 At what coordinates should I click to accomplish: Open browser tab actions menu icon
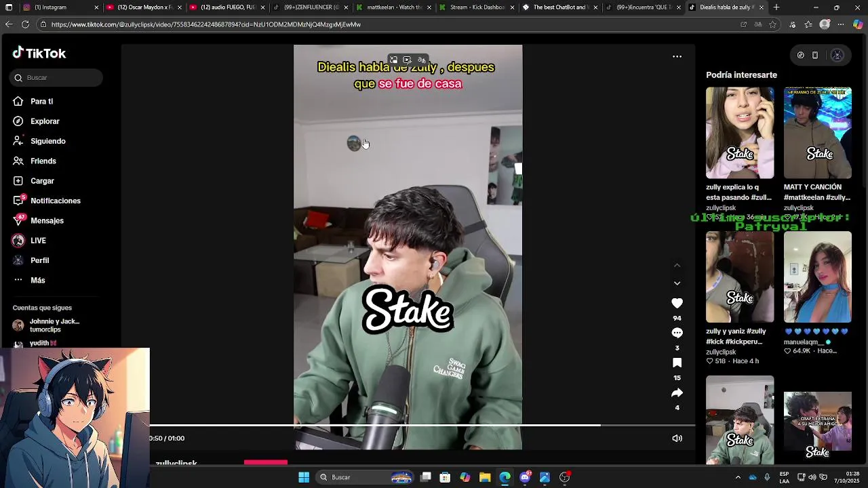[9, 7]
